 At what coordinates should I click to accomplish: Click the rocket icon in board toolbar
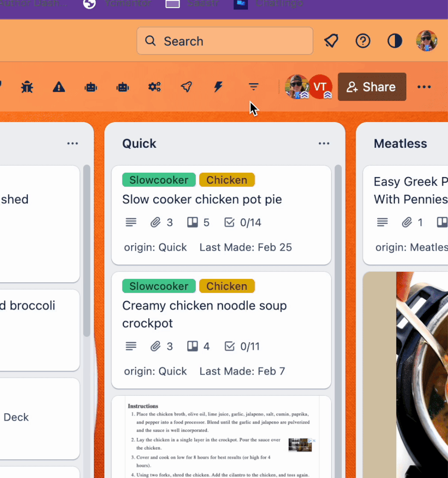[186, 87]
